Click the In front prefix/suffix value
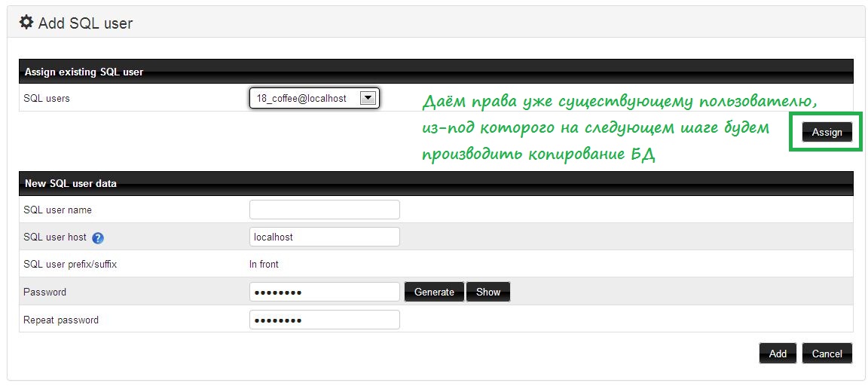Screen dimensions: 868x392 pyautogui.click(x=264, y=265)
